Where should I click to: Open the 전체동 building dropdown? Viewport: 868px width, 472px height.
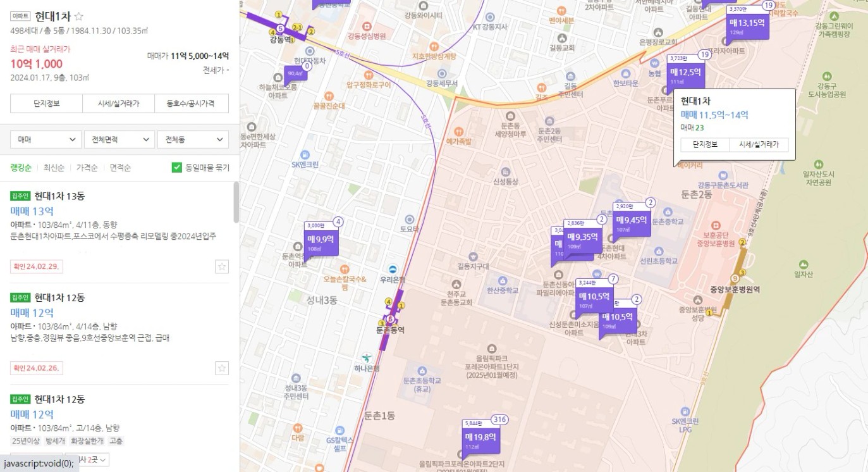point(193,139)
